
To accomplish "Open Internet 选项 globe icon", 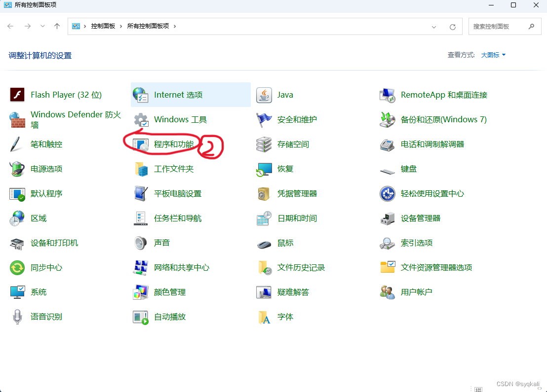I will pyautogui.click(x=141, y=95).
